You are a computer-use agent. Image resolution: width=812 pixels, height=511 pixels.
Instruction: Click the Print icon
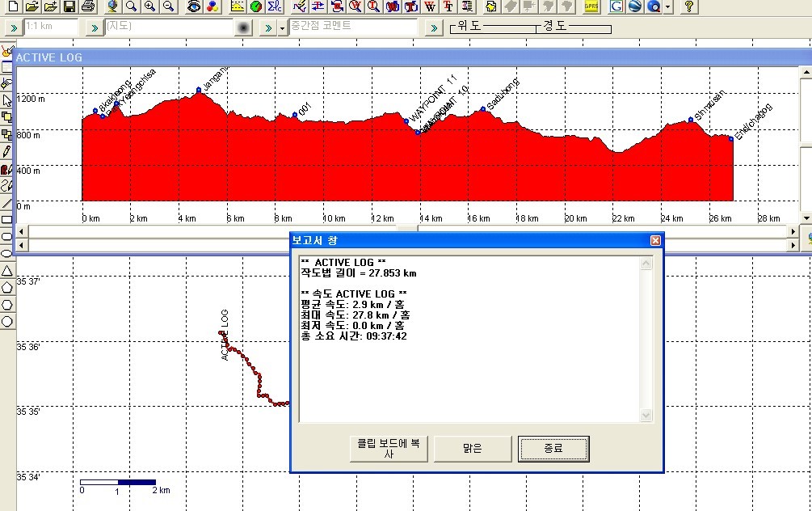(88, 6)
